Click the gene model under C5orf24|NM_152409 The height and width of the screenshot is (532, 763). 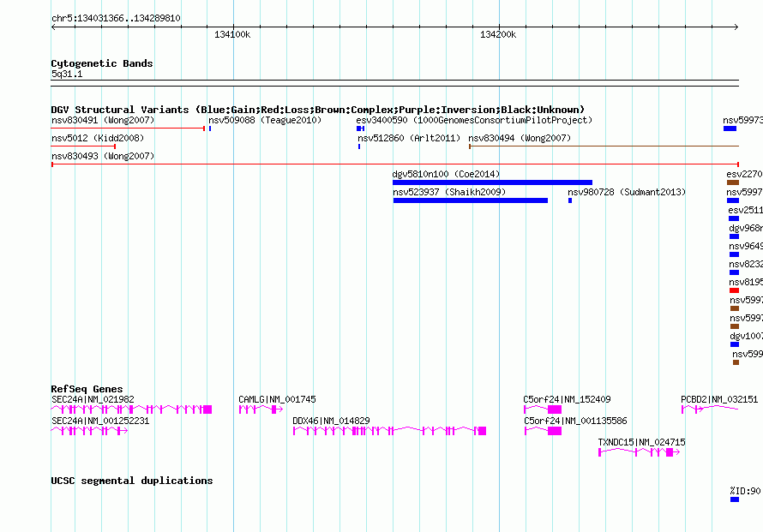tap(543, 409)
